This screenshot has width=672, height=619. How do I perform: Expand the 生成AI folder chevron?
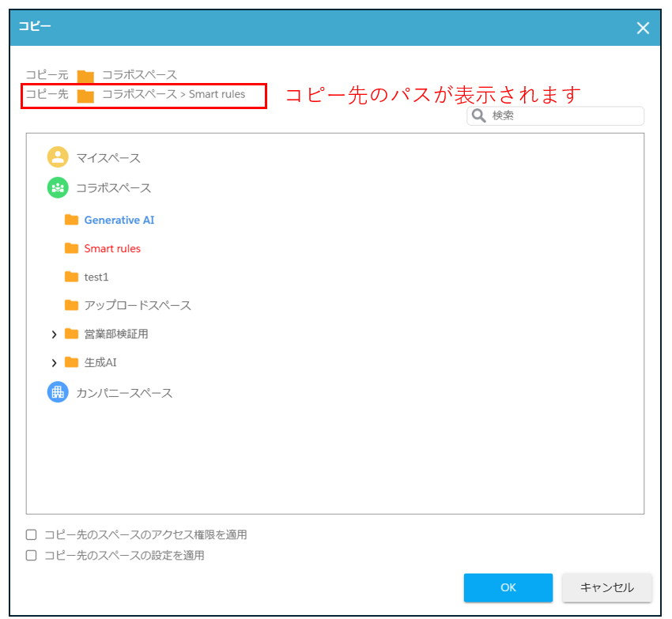click(x=54, y=363)
